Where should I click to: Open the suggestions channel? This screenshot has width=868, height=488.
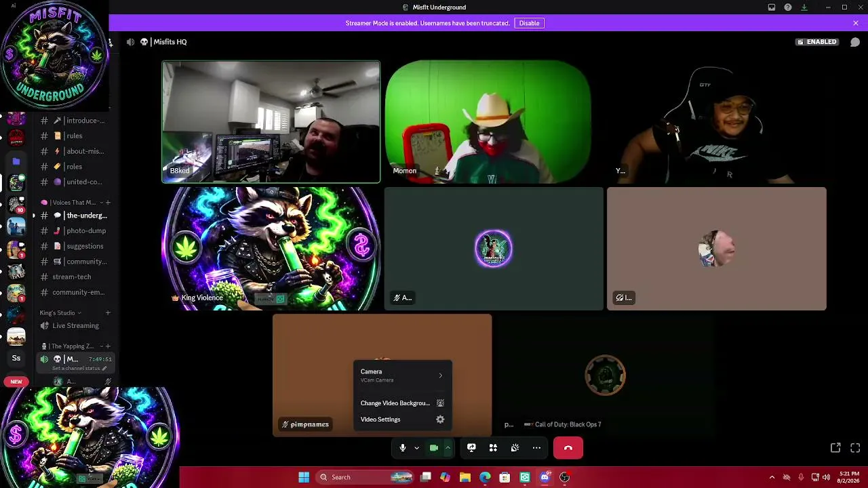coord(75,246)
